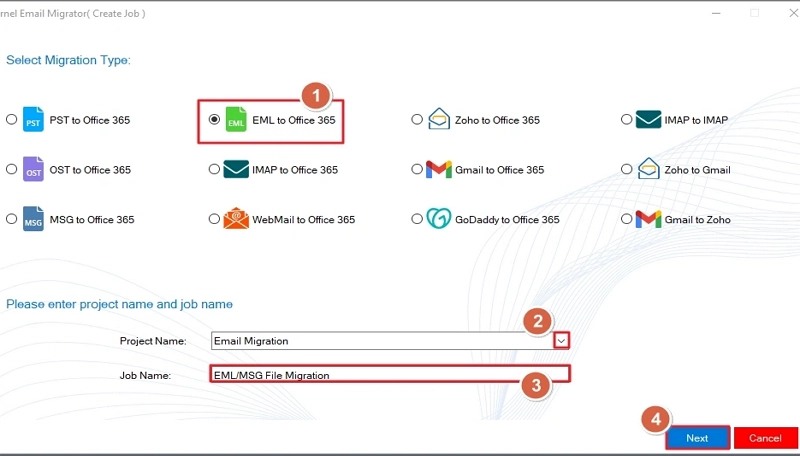This screenshot has height=456, width=800.
Task: Select PST to Office 365 radio button
Action: [11, 119]
